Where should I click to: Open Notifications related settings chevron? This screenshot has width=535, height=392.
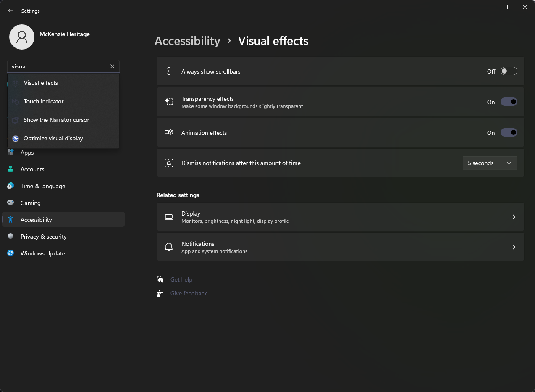514,247
